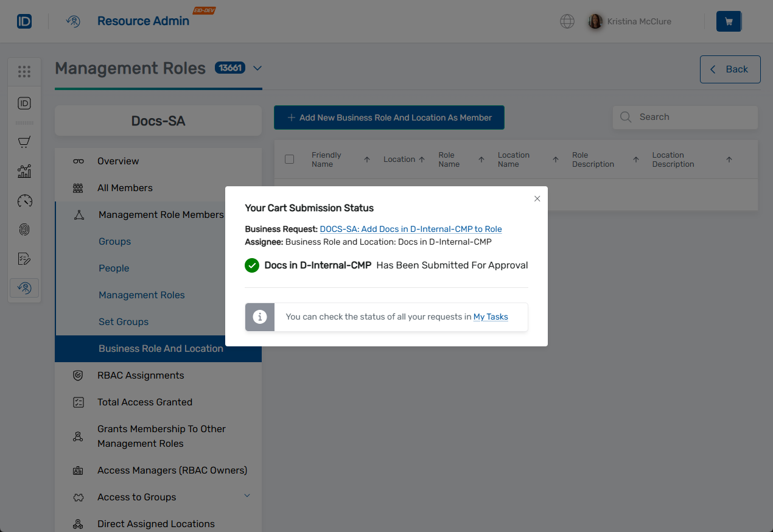The height and width of the screenshot is (532, 773).
Task: Click the globe language icon in the header
Action: coord(567,21)
